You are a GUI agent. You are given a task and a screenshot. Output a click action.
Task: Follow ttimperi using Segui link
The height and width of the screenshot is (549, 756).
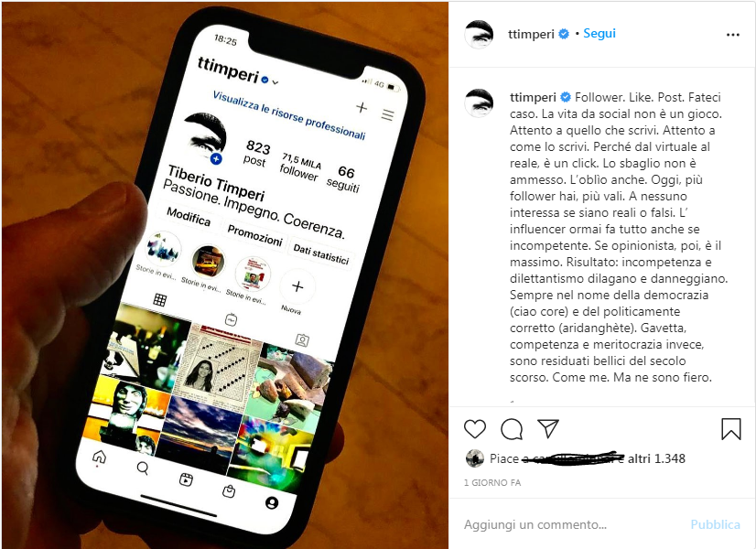(599, 33)
